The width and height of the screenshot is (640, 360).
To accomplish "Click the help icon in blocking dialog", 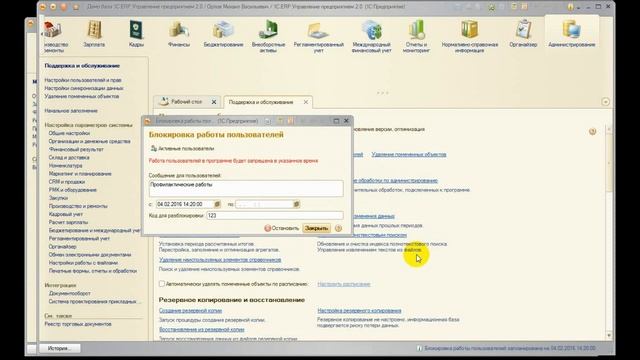I will coord(338,229).
